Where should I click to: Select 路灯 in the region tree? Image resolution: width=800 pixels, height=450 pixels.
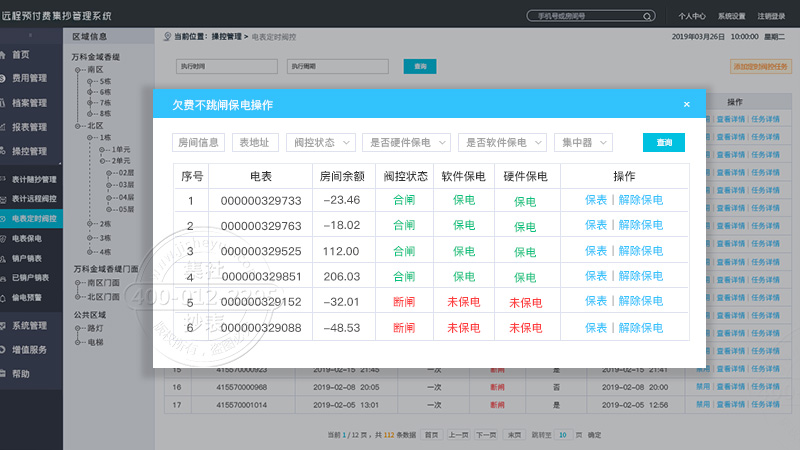[96, 327]
